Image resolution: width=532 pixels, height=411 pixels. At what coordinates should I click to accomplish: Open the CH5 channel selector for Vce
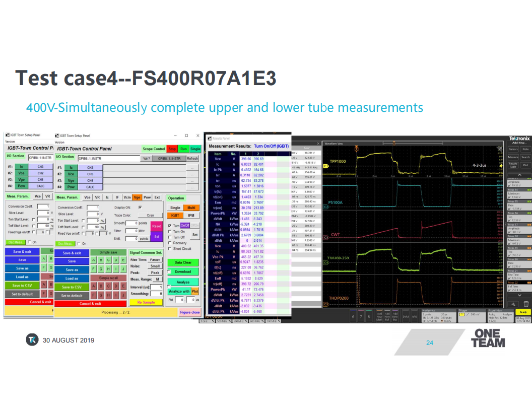[x=90, y=174]
